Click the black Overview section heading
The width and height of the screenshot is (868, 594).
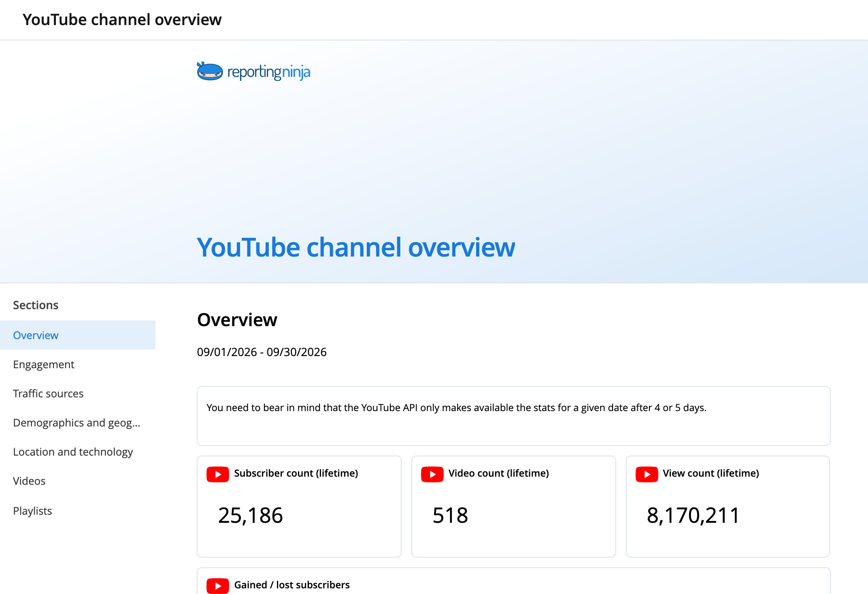tap(237, 320)
